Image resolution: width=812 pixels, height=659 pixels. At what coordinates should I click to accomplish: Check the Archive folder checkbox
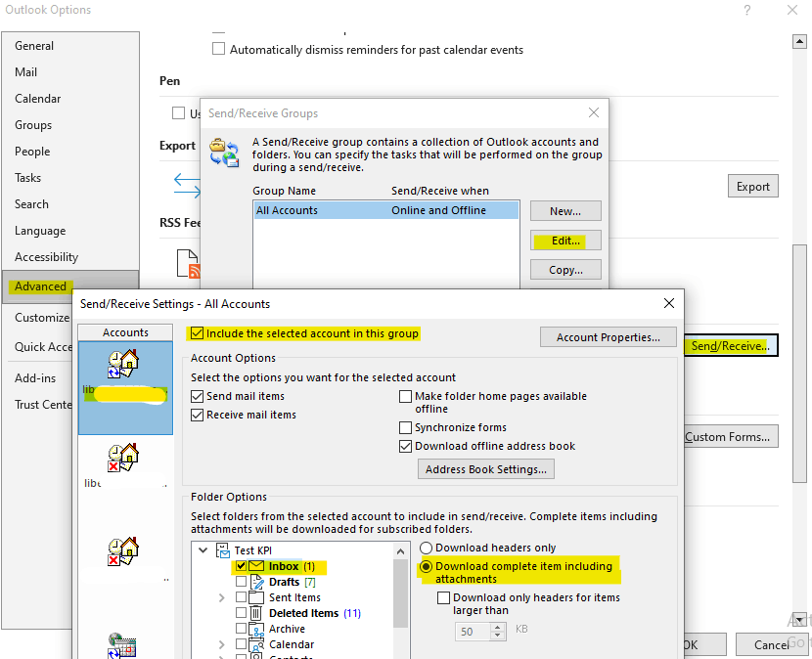[241, 628]
